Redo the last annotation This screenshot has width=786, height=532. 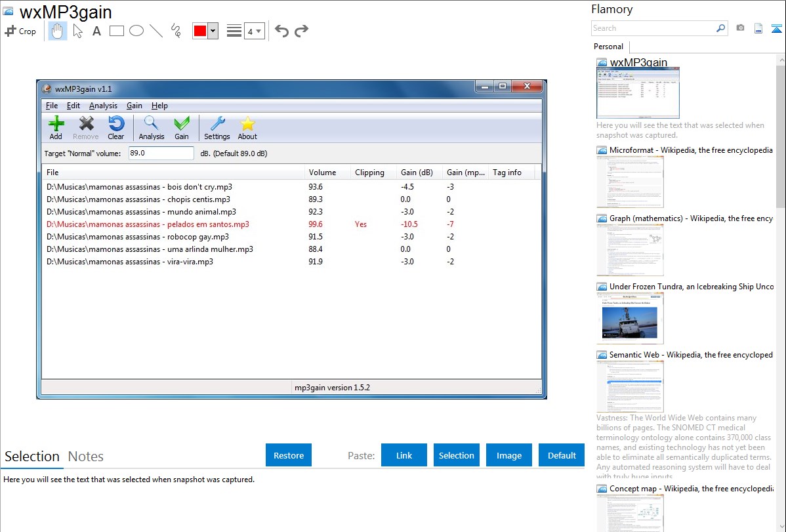point(301,31)
